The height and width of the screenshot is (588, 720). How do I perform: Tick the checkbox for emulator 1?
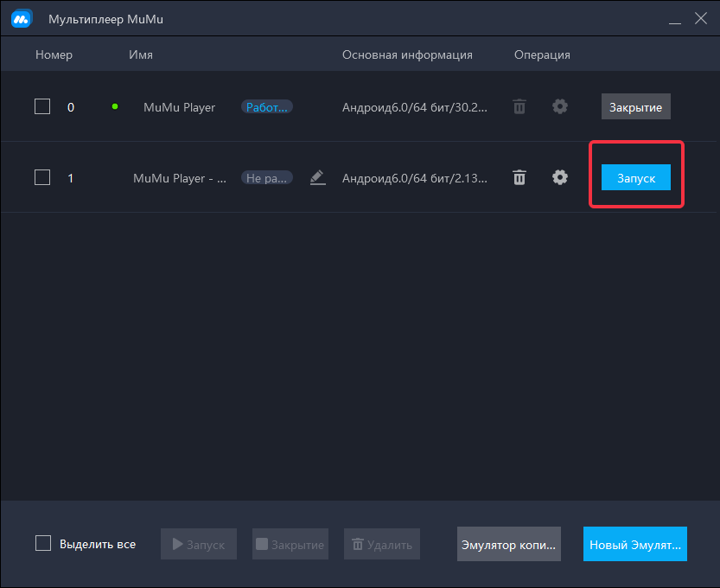(42, 177)
